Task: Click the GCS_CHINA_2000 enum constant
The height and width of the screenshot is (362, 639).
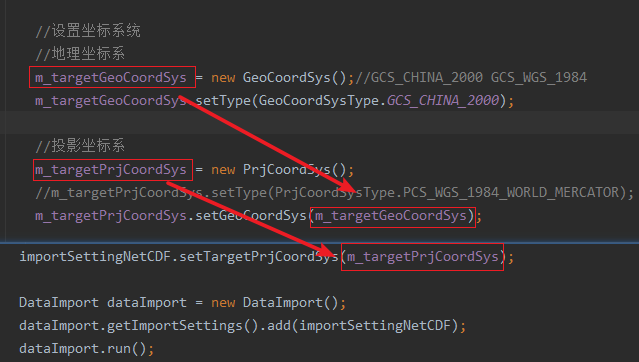Action: [443, 100]
